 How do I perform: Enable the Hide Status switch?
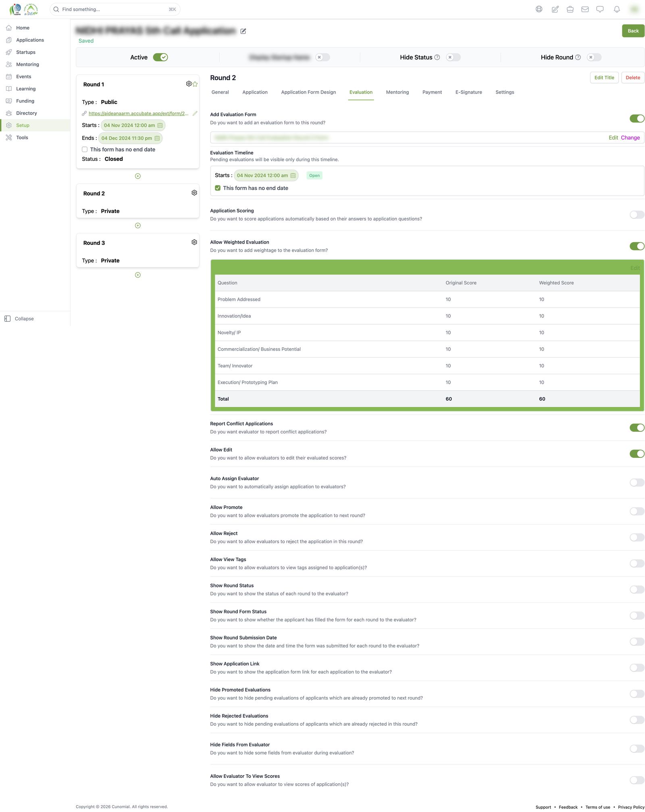(x=453, y=57)
